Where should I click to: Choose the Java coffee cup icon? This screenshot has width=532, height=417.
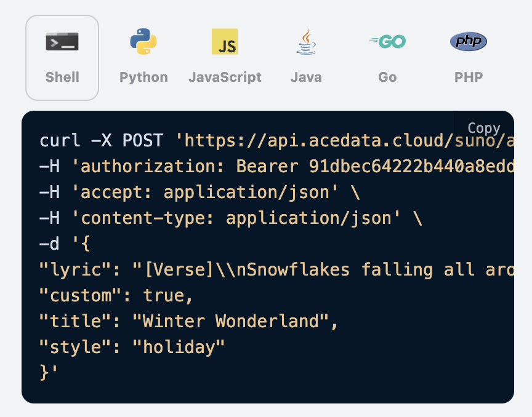tap(306, 41)
